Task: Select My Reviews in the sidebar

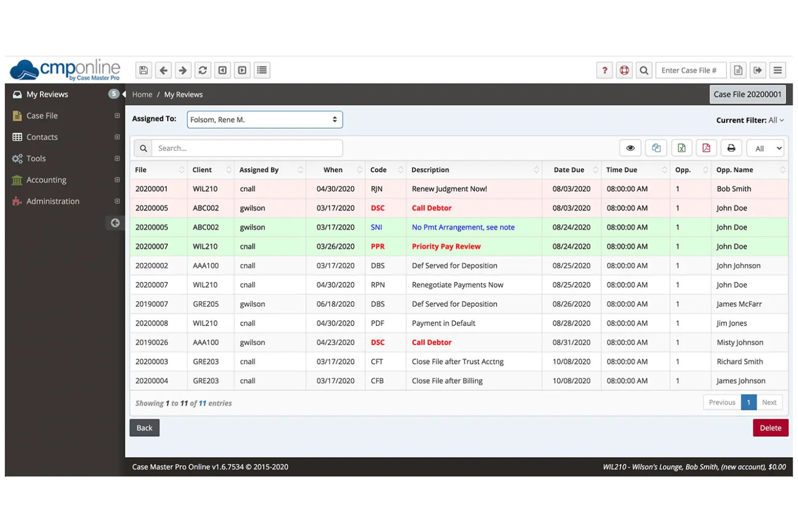Action: click(47, 94)
